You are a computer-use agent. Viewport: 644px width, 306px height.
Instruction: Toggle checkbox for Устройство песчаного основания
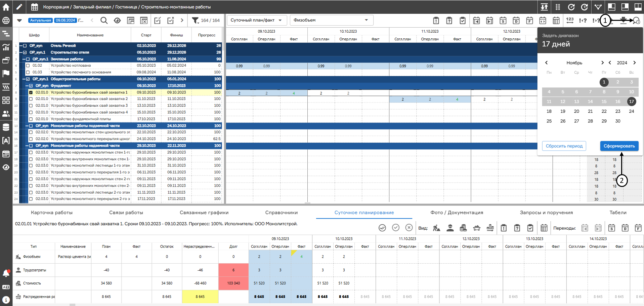point(28,72)
